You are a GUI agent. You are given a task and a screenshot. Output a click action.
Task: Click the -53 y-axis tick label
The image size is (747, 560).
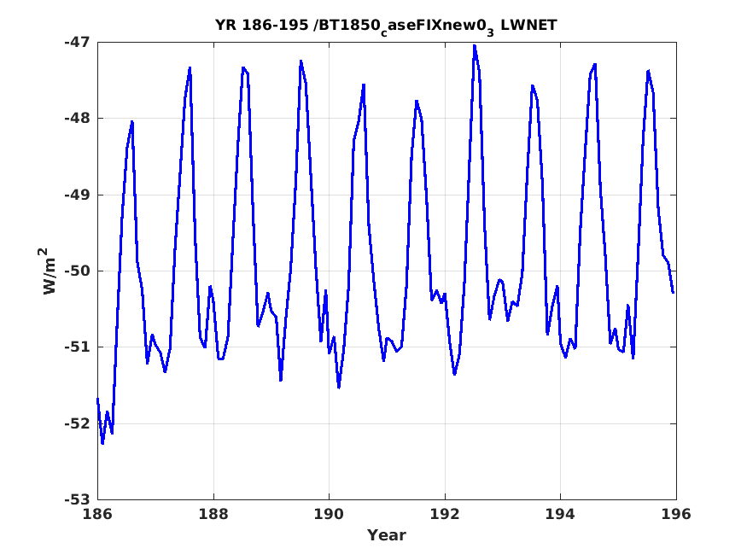click(x=77, y=499)
